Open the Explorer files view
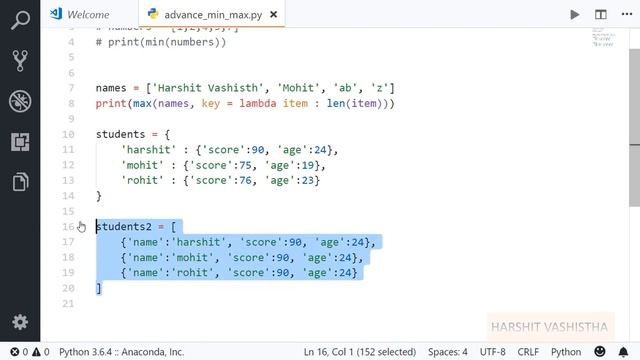The width and height of the screenshot is (640, 360). [x=20, y=182]
